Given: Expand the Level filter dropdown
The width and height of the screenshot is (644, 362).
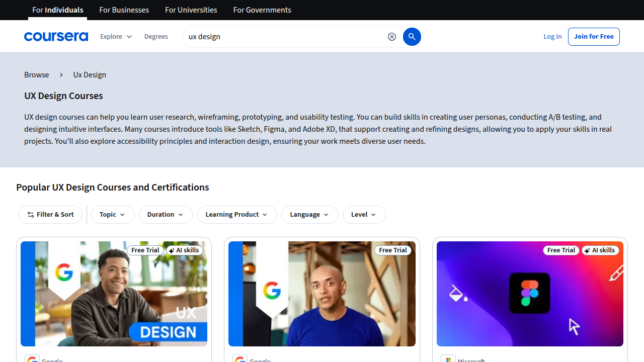Looking at the screenshot, I should tap(364, 215).
